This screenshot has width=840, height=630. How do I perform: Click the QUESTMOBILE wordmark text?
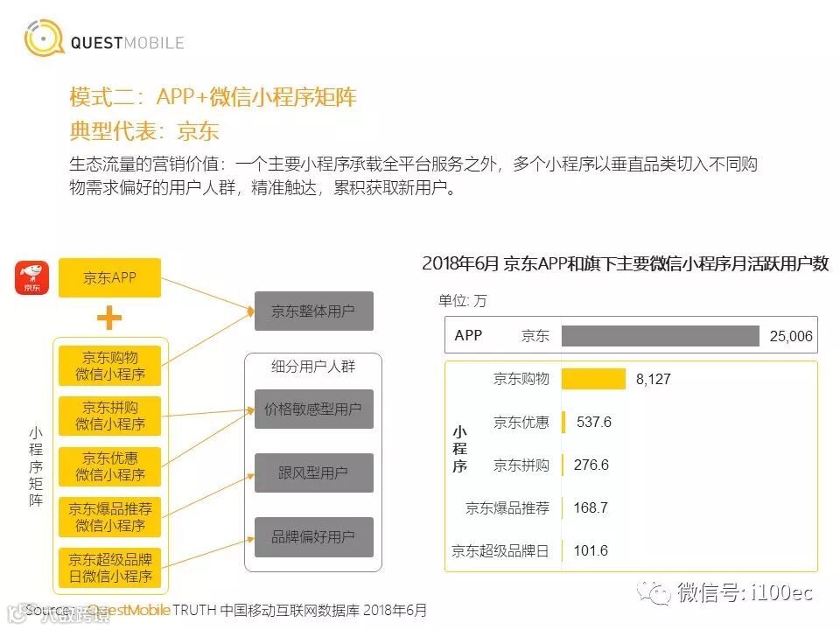tap(128, 43)
